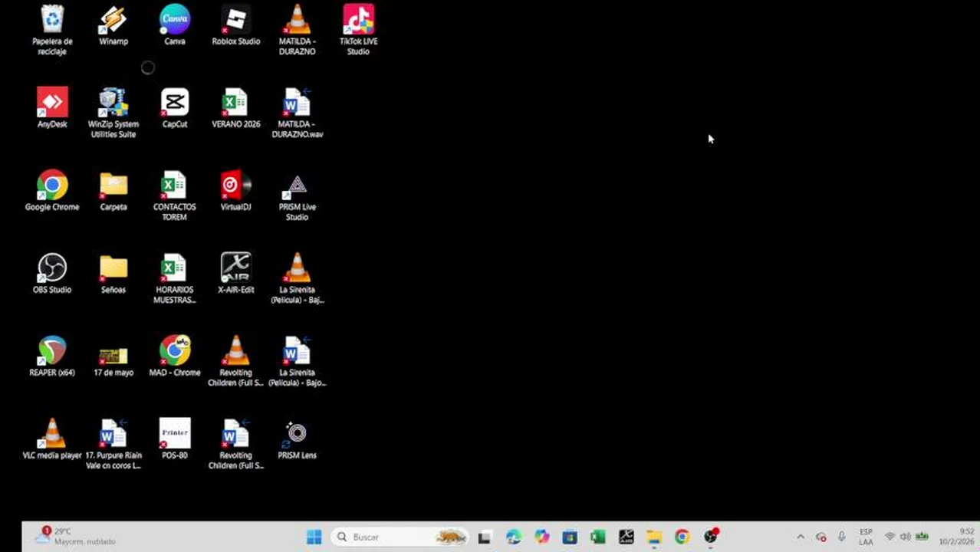Select the CapCut desktop icon

click(175, 108)
